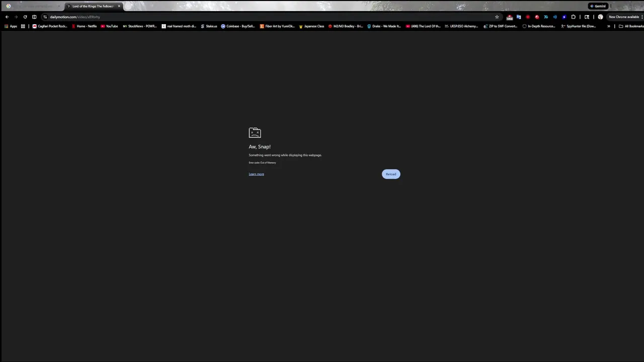Select the Aw, Snap! heading text
Screen dimensions: 644x362
pyautogui.click(x=260, y=146)
